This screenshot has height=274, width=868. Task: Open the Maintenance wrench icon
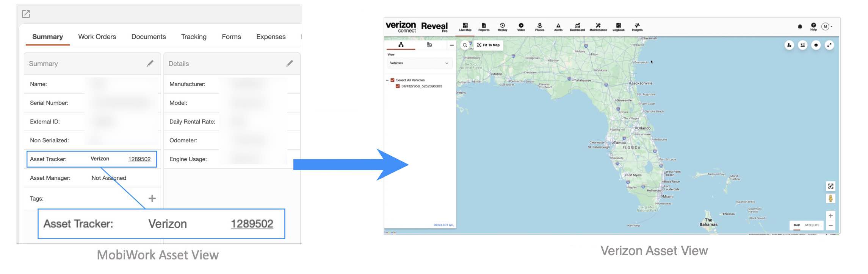pos(598,26)
